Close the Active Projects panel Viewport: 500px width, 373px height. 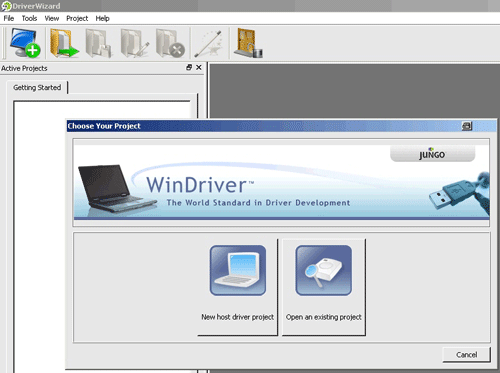[199, 67]
